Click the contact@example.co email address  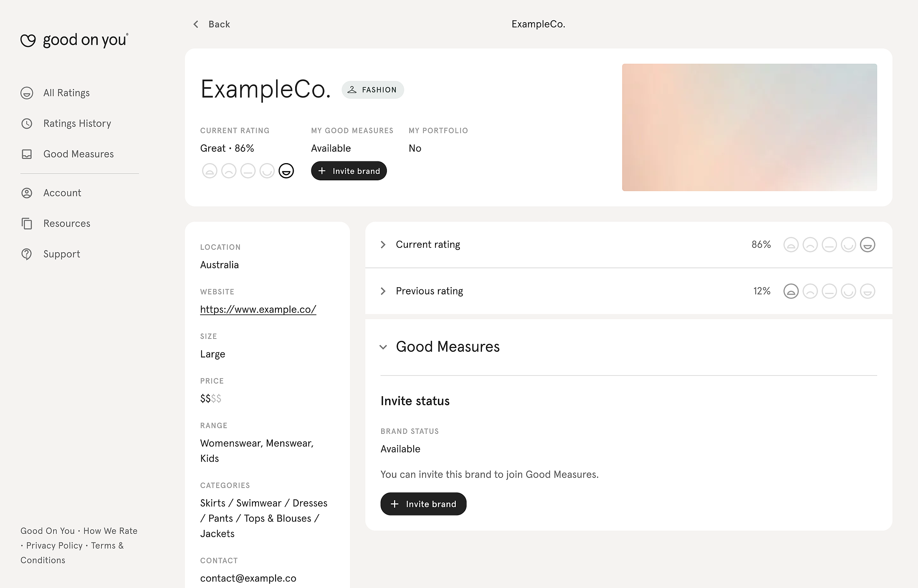click(248, 578)
